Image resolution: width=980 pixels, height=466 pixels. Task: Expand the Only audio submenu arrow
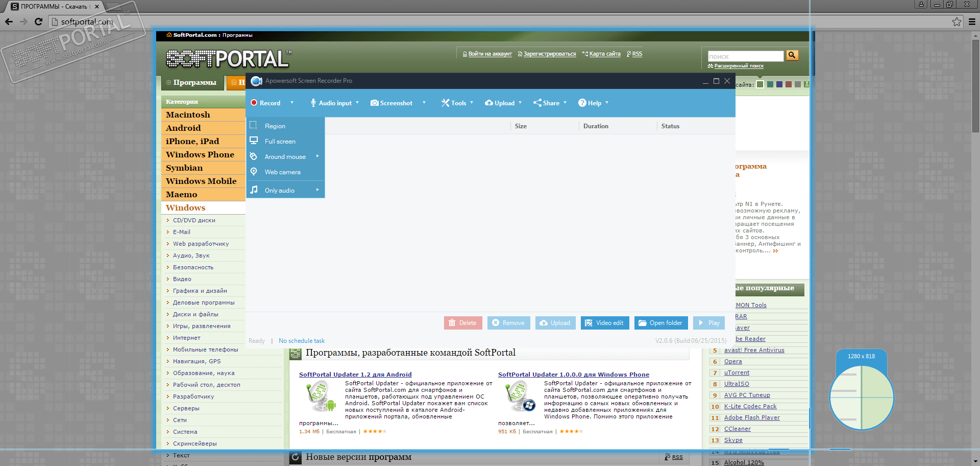point(317,190)
